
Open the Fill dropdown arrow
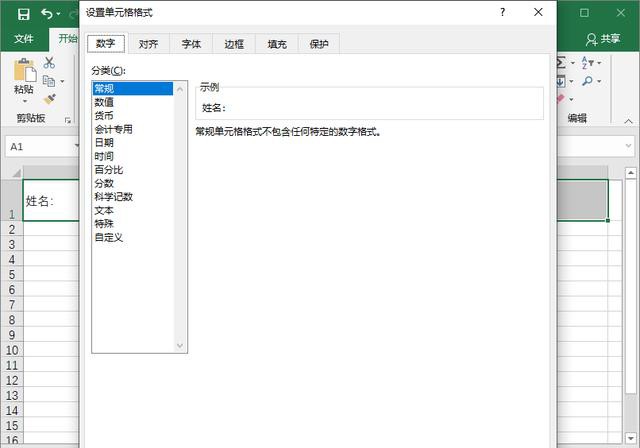(571, 82)
